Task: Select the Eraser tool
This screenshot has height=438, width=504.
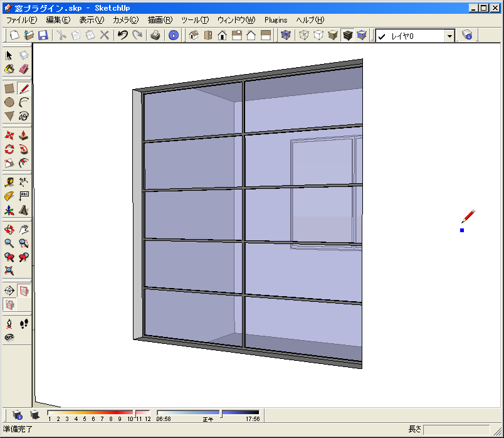Action: point(24,68)
